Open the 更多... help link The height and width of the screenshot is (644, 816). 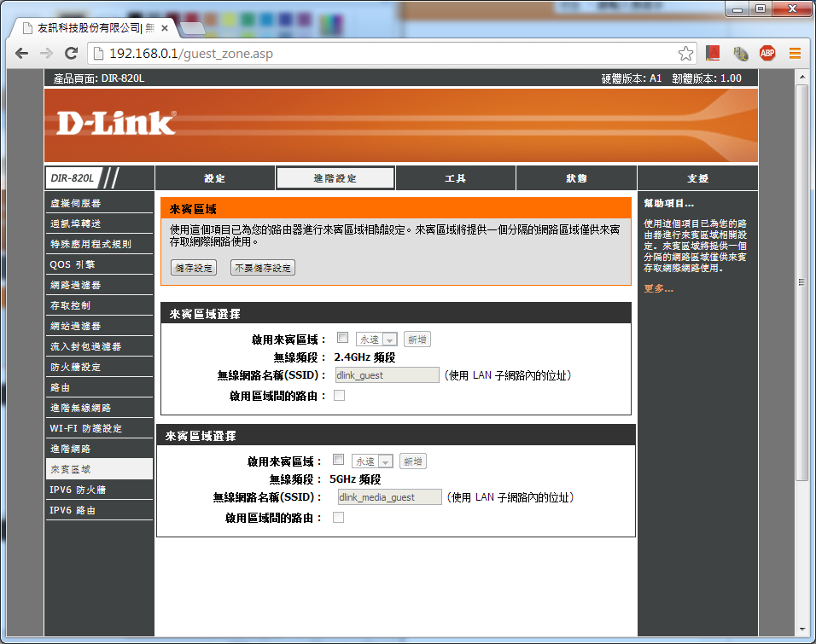coord(658,288)
